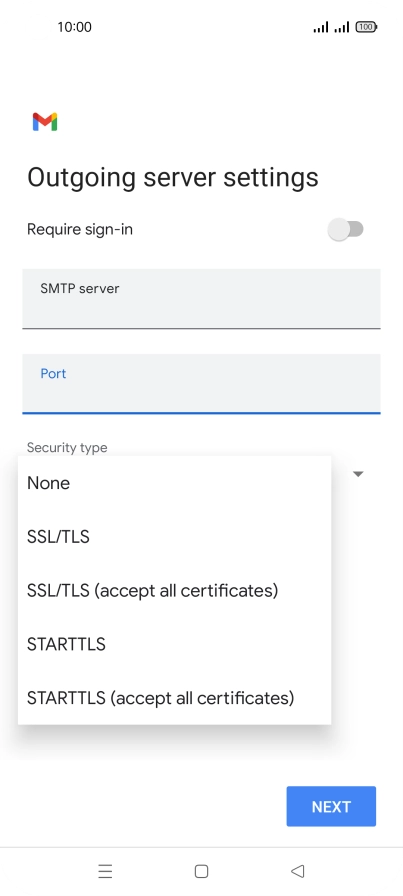The image size is (403, 896).
Task: Tap the NEXT button
Action: [x=331, y=806]
